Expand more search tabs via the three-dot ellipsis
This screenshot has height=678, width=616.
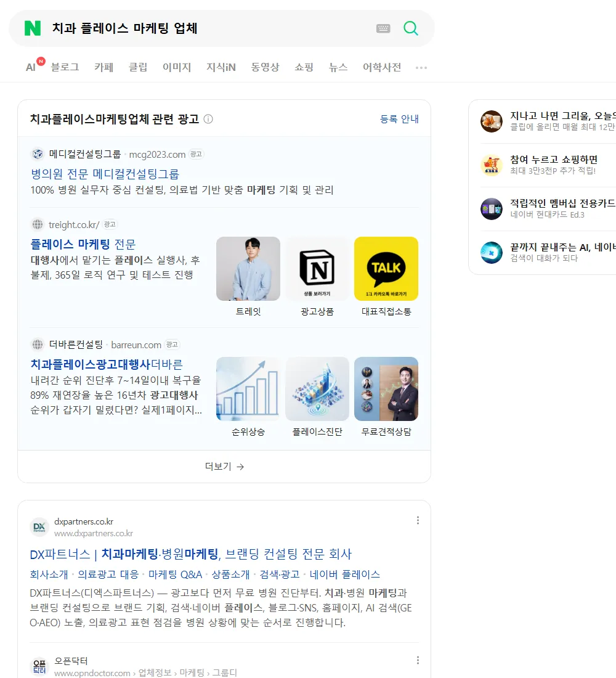[421, 67]
